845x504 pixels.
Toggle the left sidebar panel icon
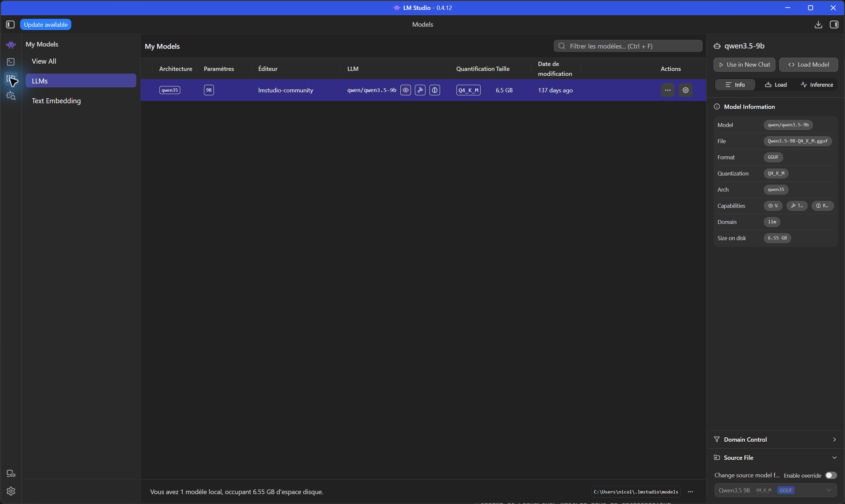tap(10, 24)
